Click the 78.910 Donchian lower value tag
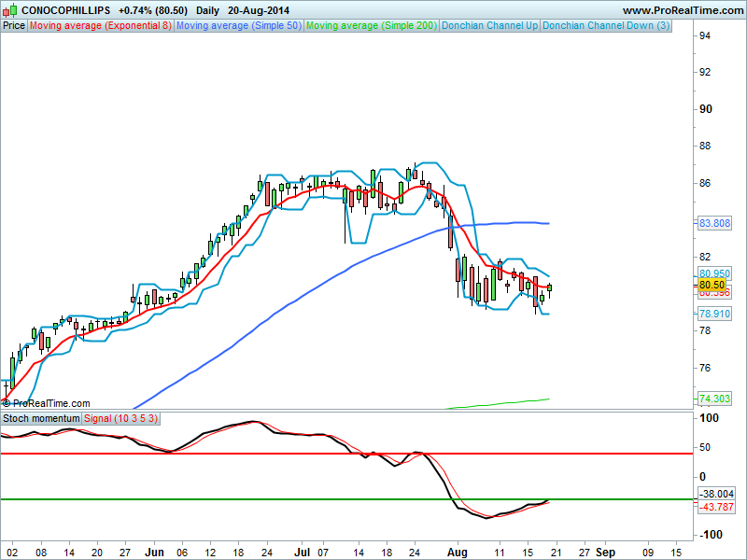Viewport: 747px width, 560px height. tap(714, 314)
